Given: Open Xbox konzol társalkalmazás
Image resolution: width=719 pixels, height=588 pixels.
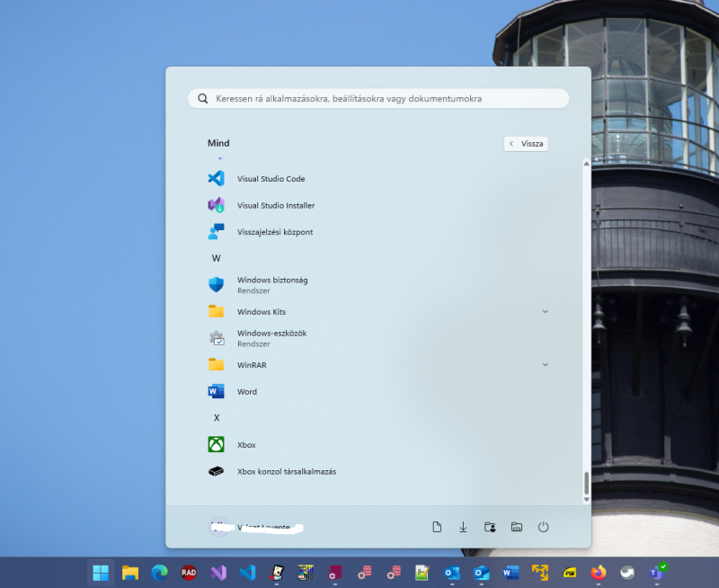Looking at the screenshot, I should (x=378, y=471).
